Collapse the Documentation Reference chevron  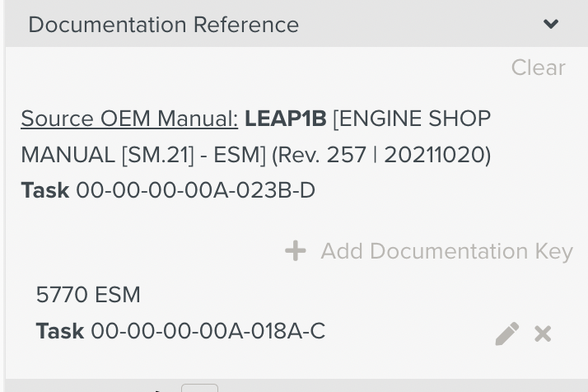[551, 24]
